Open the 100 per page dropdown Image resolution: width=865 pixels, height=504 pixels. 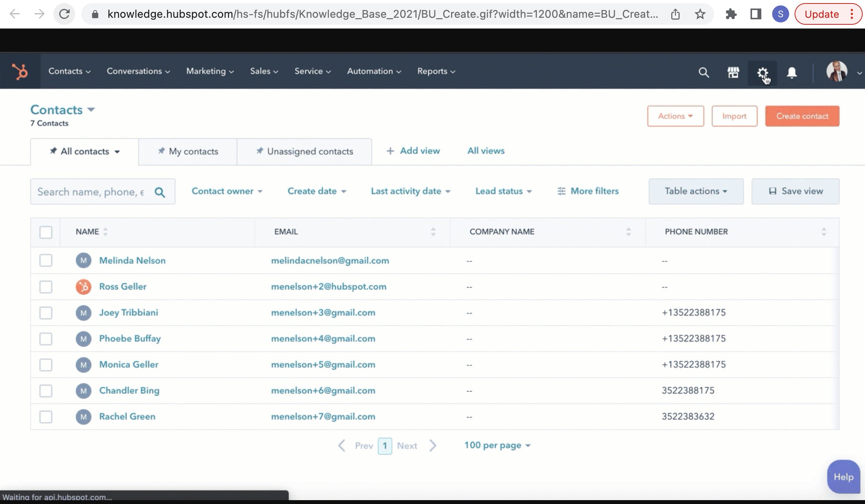click(x=497, y=445)
